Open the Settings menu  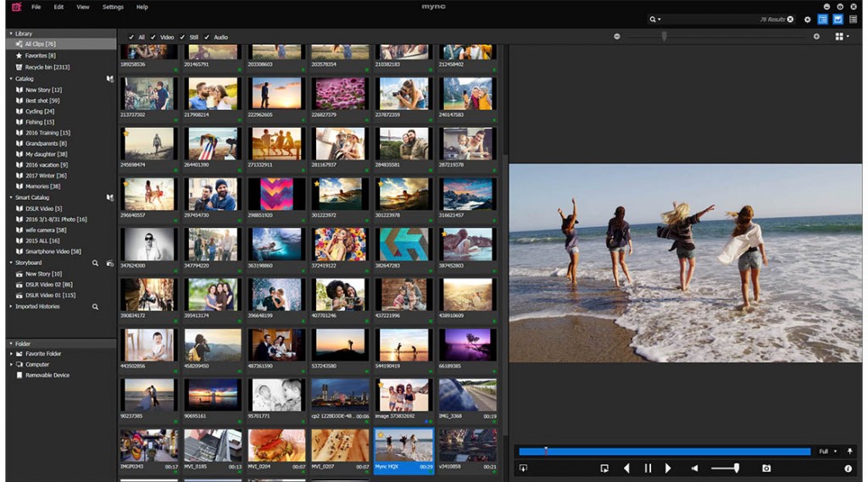pos(113,7)
